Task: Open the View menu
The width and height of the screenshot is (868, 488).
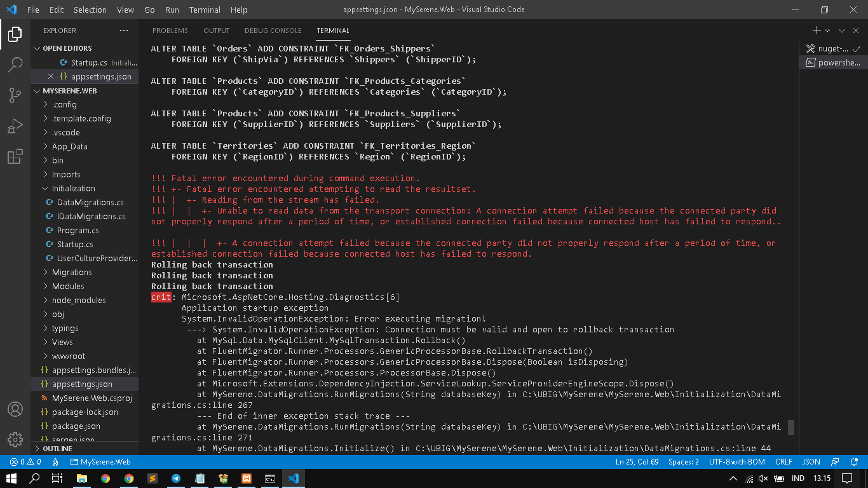Action: (126, 10)
